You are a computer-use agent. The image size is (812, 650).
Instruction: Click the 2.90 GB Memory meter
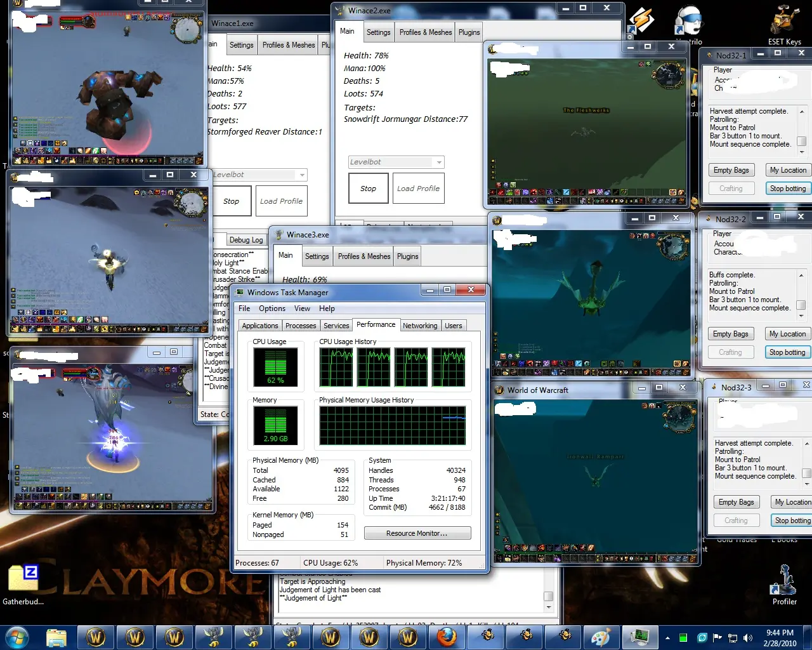[x=275, y=425]
